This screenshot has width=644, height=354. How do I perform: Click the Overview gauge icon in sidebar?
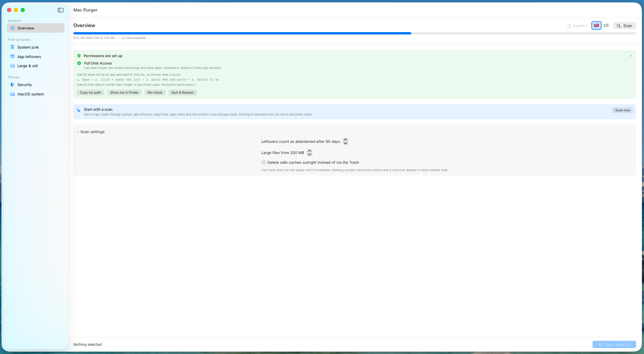click(x=12, y=28)
